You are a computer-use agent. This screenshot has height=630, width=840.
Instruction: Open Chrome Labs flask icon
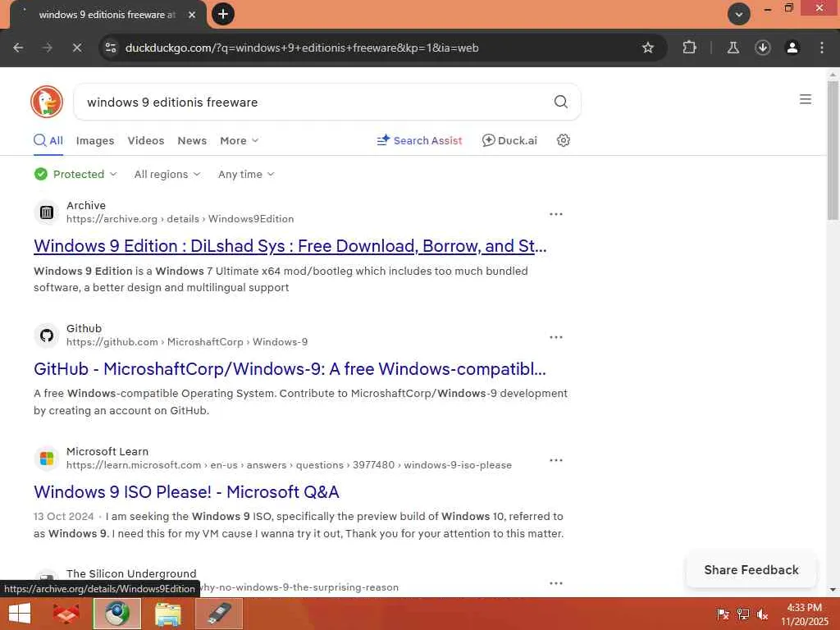pyautogui.click(x=733, y=48)
